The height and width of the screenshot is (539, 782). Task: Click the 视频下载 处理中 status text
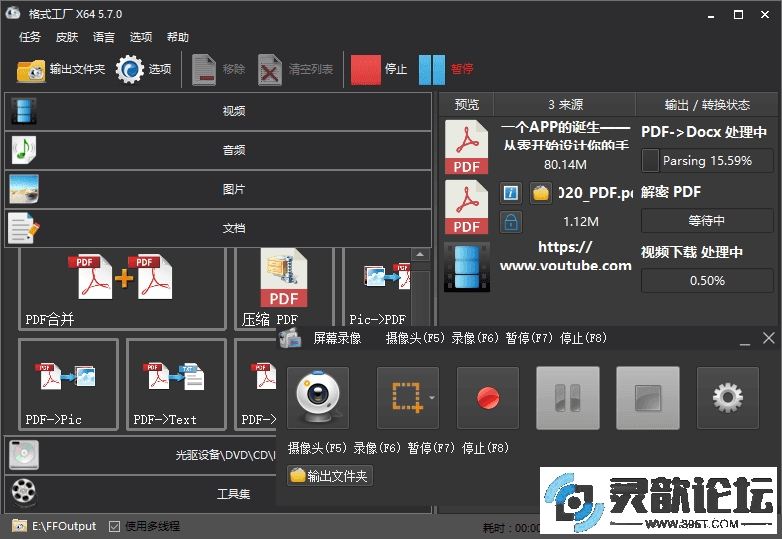tap(692, 252)
